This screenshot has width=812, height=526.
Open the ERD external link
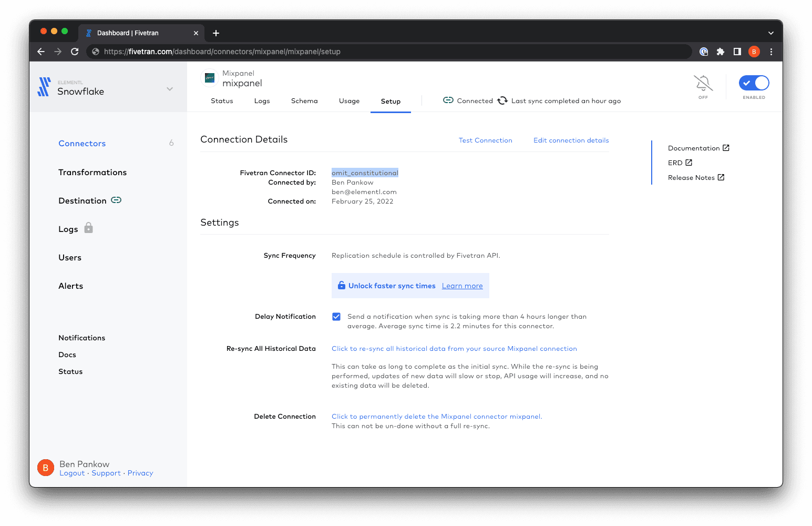point(690,163)
